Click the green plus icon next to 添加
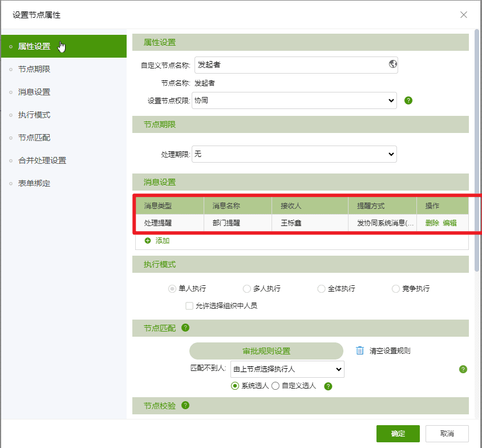 [x=148, y=240]
